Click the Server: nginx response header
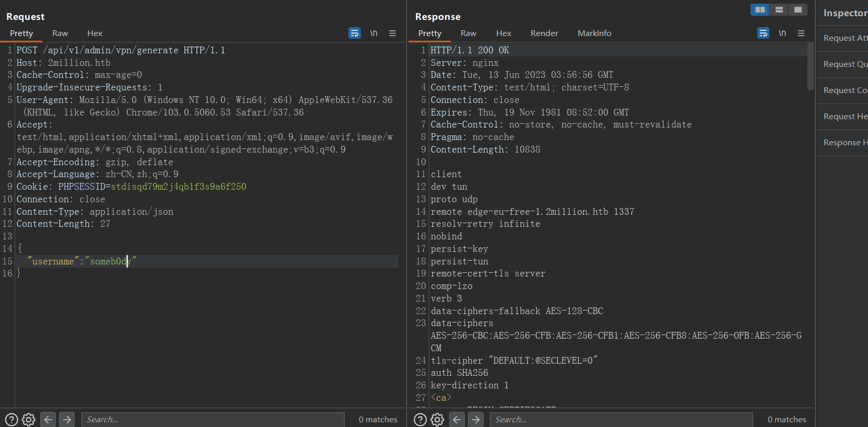 tap(464, 63)
